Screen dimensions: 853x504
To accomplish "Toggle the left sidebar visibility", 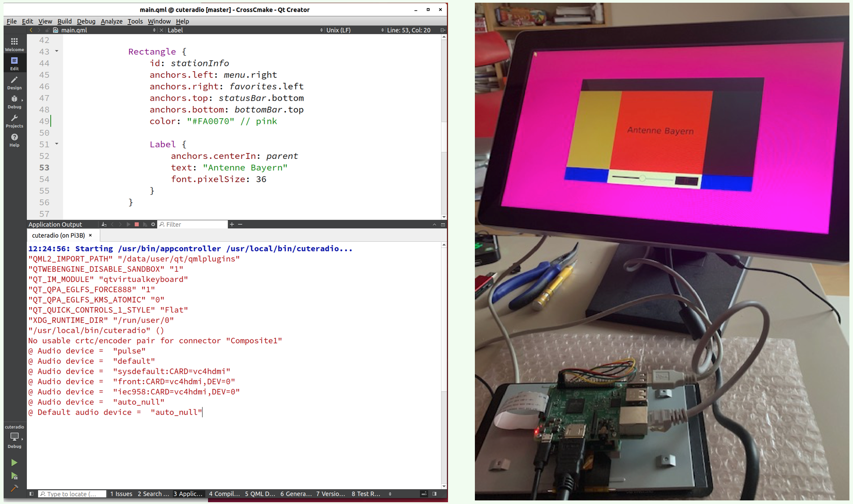I will (x=31, y=494).
